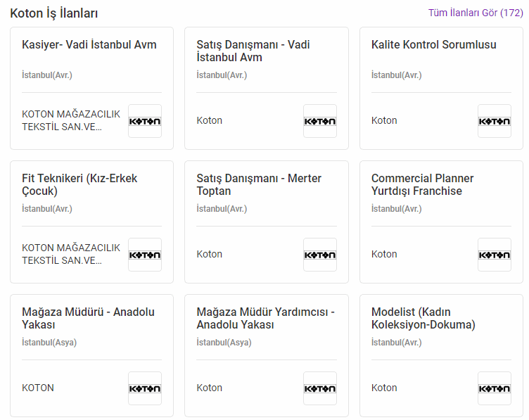This screenshot has width=529, height=420.
Task: Click Koton logo in Satış Danışmanı Vadi card
Action: tap(319, 121)
